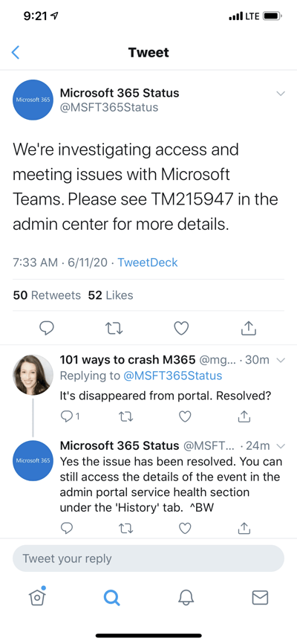Retweet the "issue has been resolved" reply
Image resolution: width=297 pixels, height=644 pixels.
point(126,528)
